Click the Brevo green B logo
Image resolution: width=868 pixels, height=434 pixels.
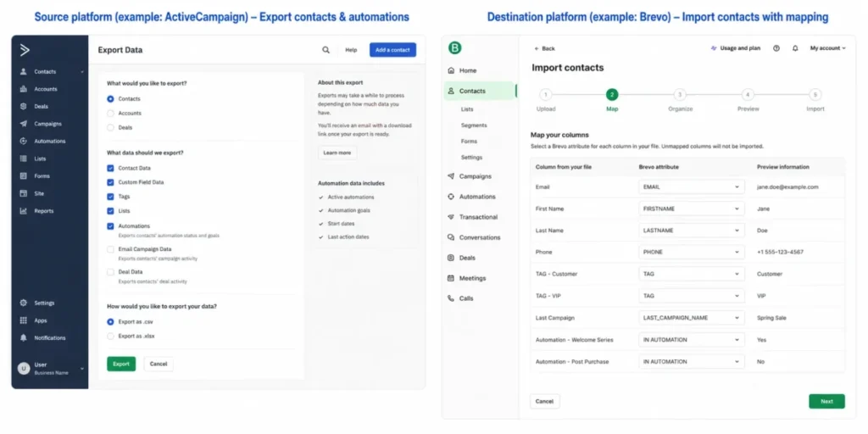point(454,48)
